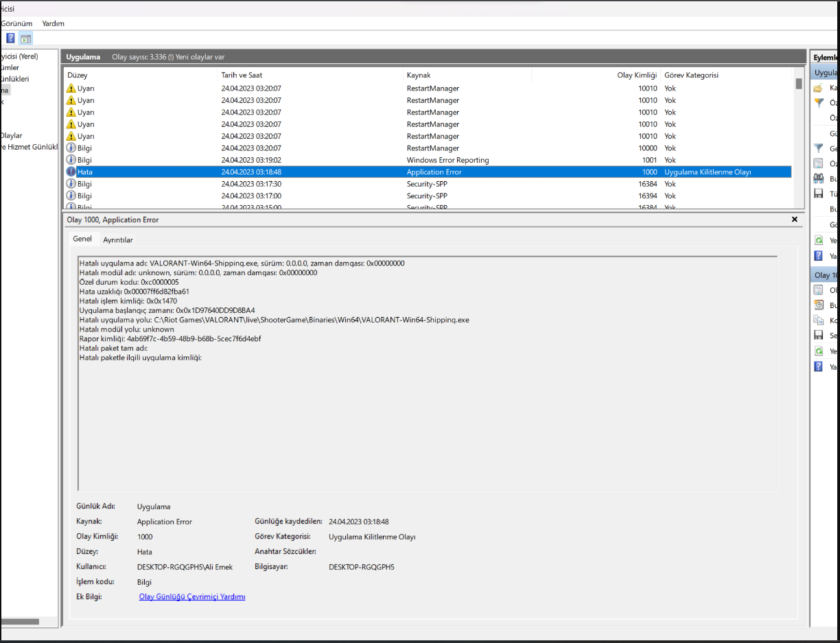Select the Olaylar node in the tree

(11, 136)
